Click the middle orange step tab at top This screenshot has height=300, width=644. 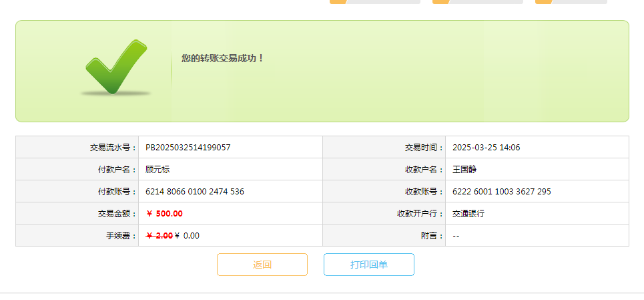(x=478, y=2)
